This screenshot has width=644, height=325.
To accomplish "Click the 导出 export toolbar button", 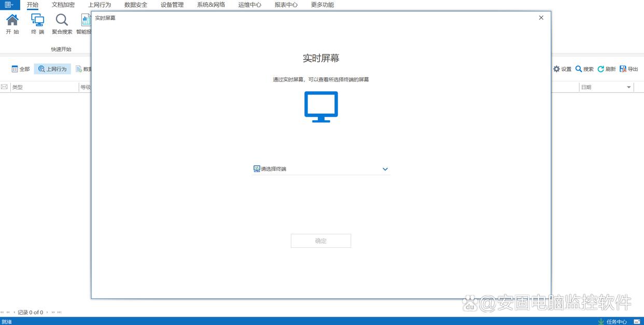I will [629, 69].
